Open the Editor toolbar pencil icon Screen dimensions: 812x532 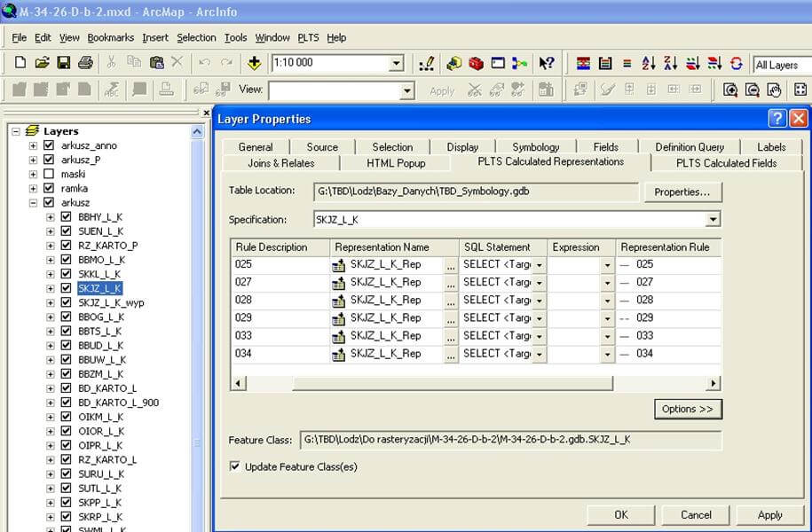point(427,63)
